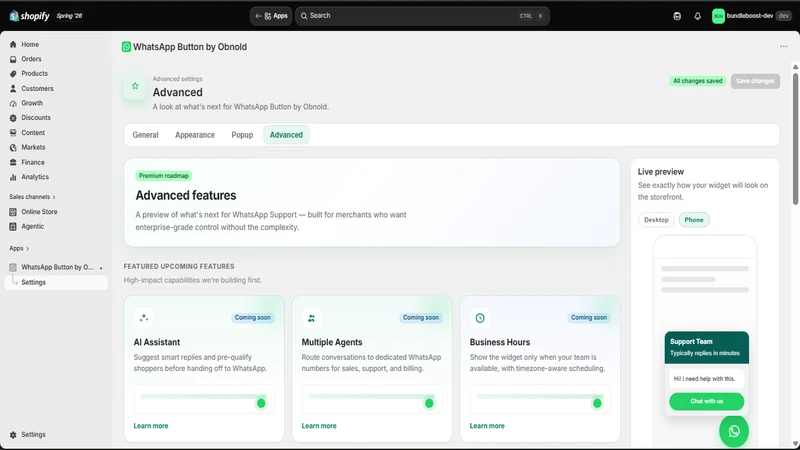
Task: Open the Analytics bar chart icon
Action: click(13, 177)
